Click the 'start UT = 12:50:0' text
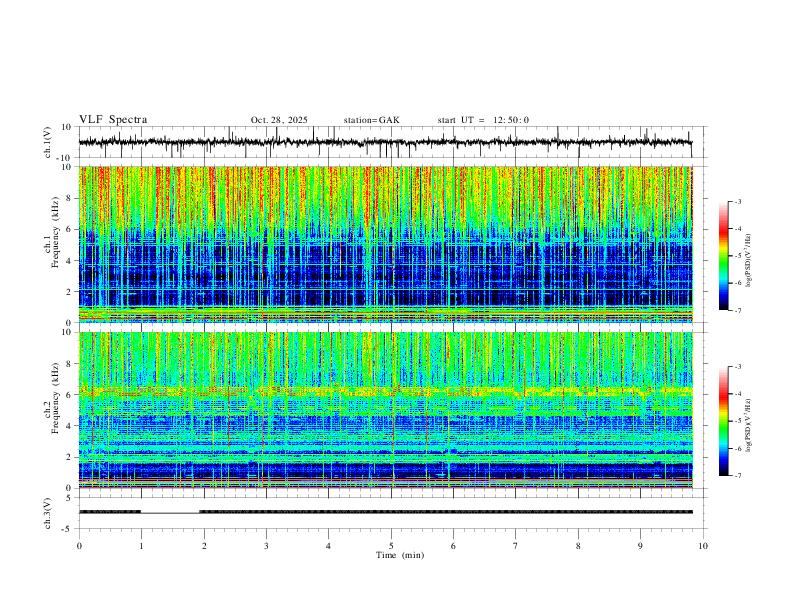Screen dimensions: 792x612 pyautogui.click(x=483, y=120)
